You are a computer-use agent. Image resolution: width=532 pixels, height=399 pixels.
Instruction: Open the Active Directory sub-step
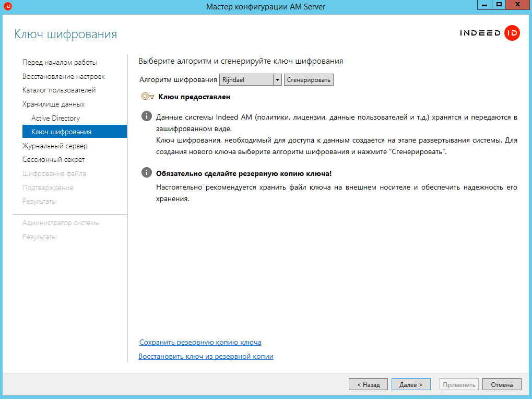click(x=55, y=118)
